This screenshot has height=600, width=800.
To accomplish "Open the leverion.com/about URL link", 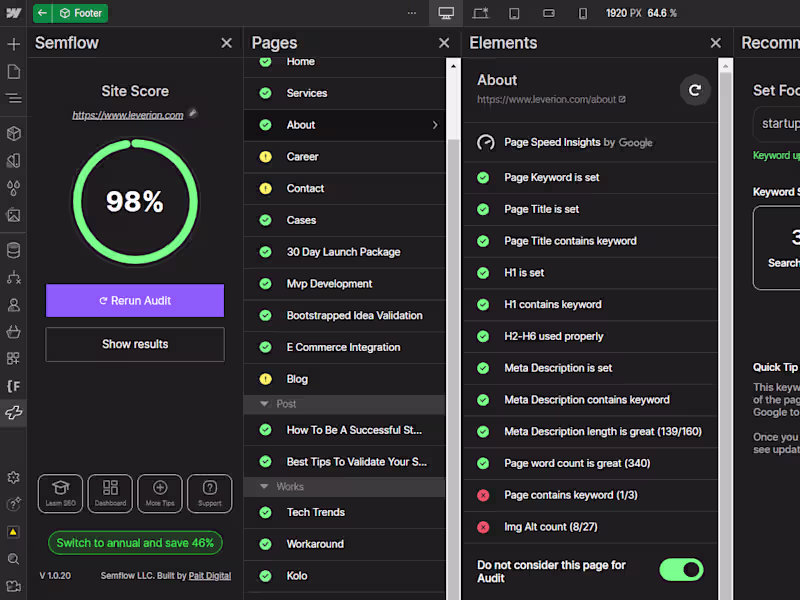I will [x=551, y=99].
